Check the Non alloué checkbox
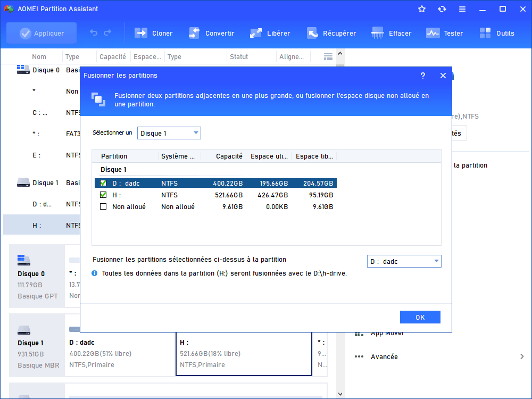Image resolution: width=532 pixels, height=399 pixels. click(x=103, y=206)
